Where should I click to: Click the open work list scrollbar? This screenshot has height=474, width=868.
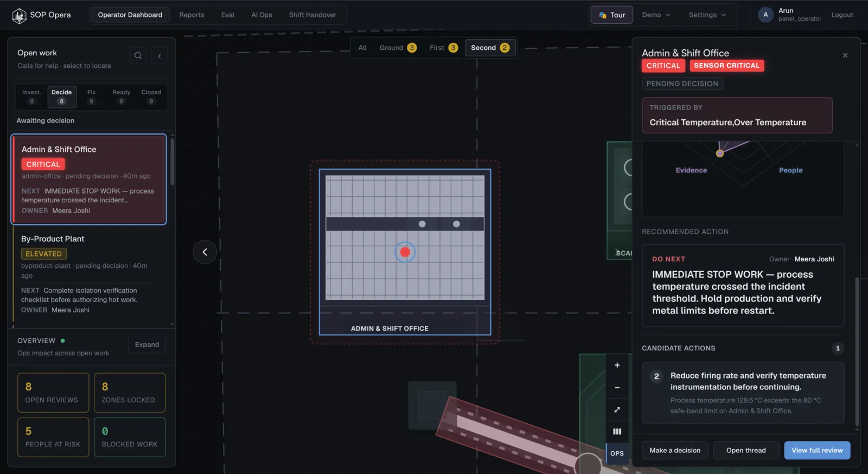click(x=172, y=162)
